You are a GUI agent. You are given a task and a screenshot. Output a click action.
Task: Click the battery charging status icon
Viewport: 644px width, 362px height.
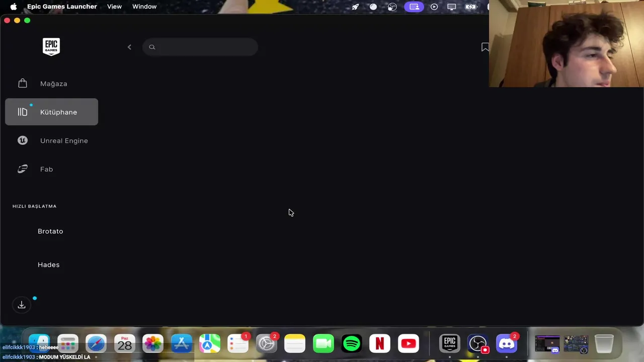pos(471,7)
